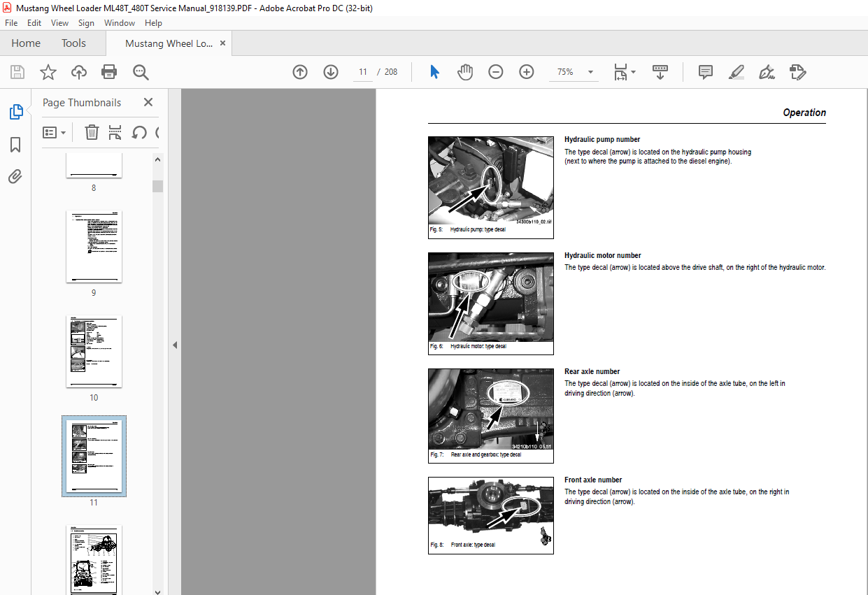Add a comment with sticky note tool

pyautogui.click(x=706, y=72)
